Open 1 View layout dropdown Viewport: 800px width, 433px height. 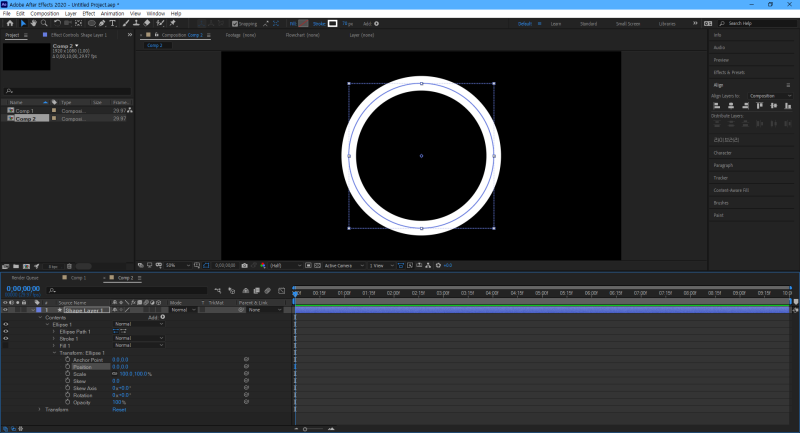[382, 266]
